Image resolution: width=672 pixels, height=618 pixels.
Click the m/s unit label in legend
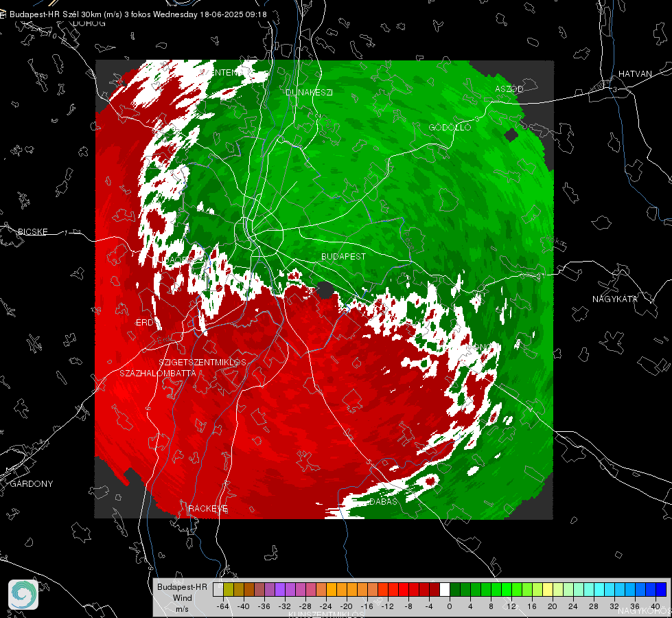[182, 609]
